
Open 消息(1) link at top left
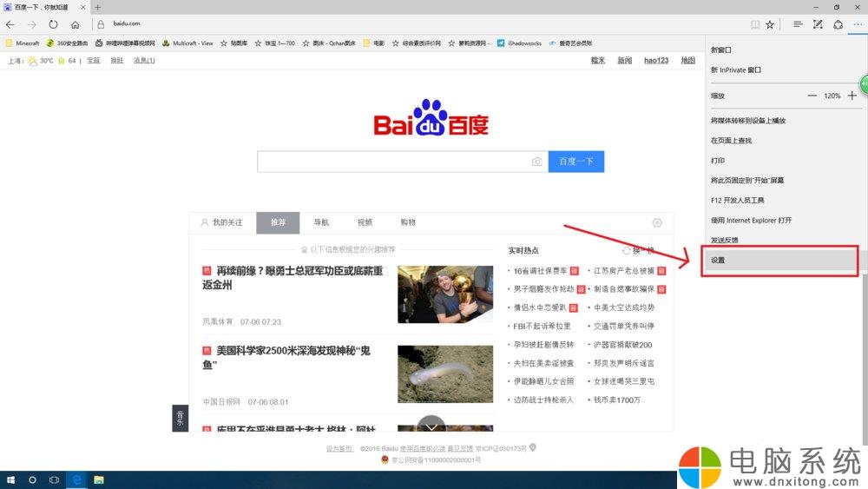coord(144,60)
